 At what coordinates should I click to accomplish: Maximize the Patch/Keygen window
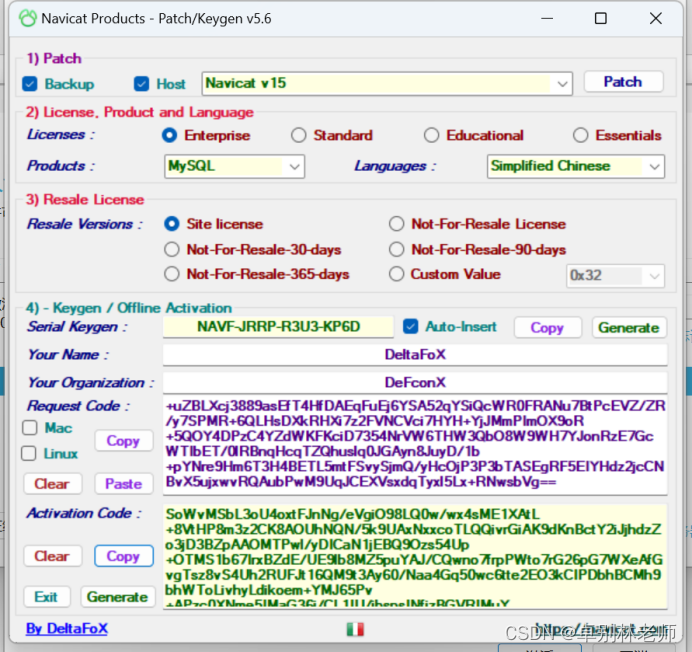pyautogui.click(x=601, y=19)
